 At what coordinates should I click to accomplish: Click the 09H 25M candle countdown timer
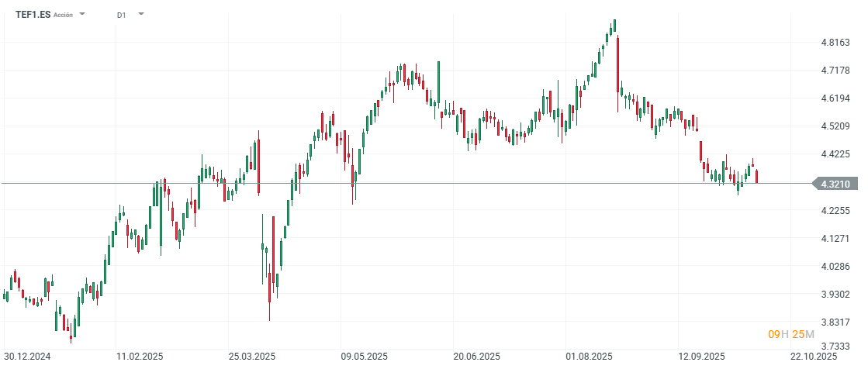790,334
